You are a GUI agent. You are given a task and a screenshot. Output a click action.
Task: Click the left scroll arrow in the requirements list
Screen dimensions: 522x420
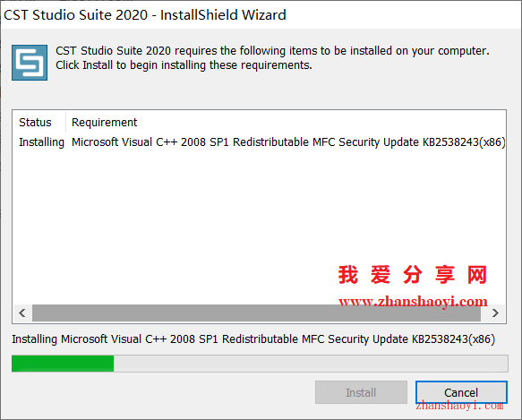tap(22, 313)
